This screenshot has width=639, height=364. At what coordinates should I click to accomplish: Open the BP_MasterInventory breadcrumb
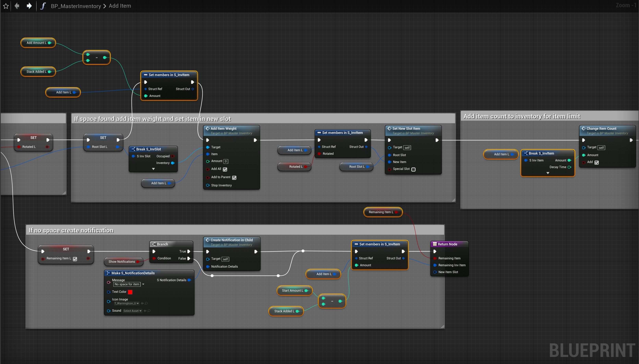coord(76,6)
